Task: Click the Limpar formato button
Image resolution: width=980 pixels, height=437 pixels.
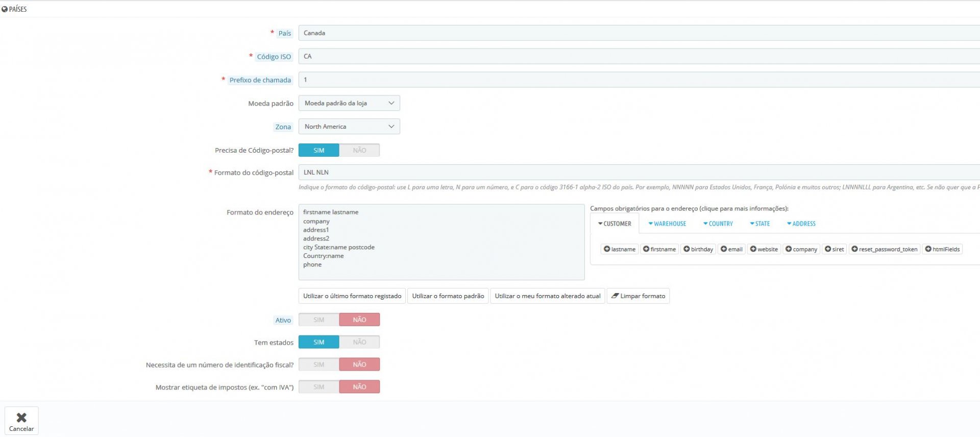Action: pos(638,296)
